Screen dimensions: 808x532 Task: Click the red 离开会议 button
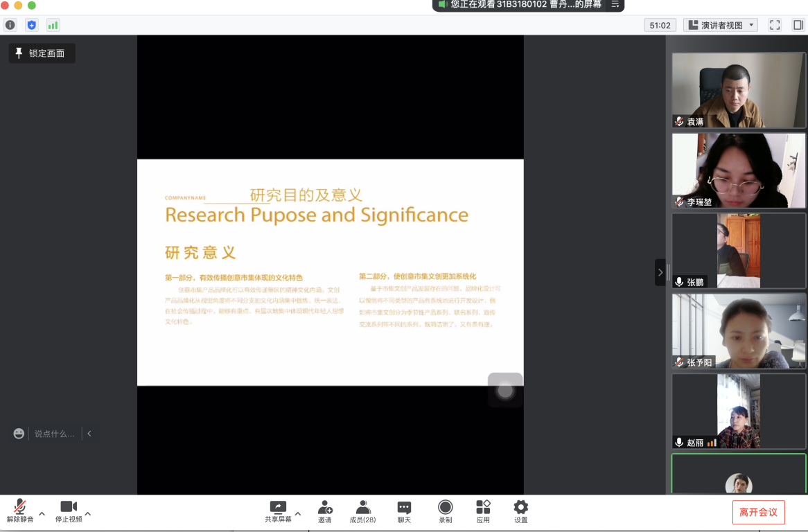pyautogui.click(x=758, y=513)
